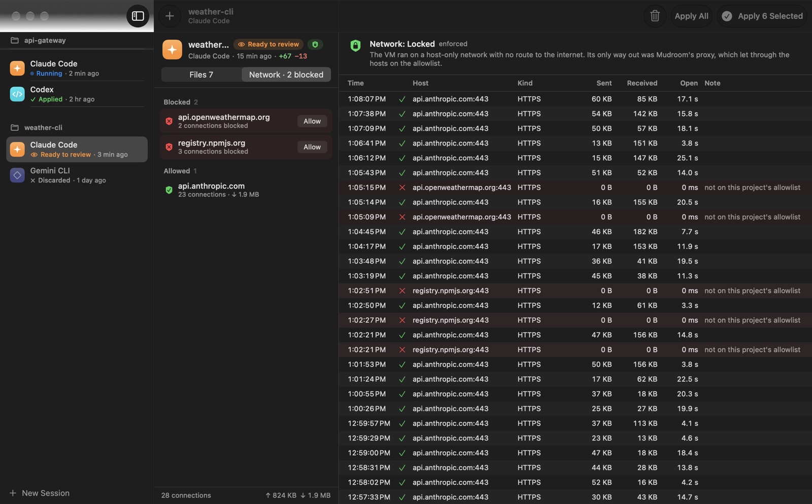This screenshot has height=504, width=812.
Task: Click the Note column header
Action: (x=712, y=83)
